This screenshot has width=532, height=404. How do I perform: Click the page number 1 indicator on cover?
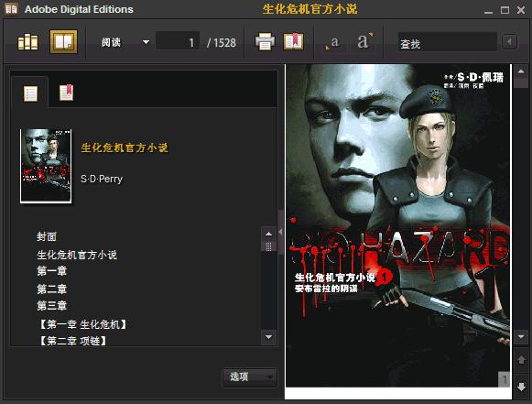click(505, 379)
